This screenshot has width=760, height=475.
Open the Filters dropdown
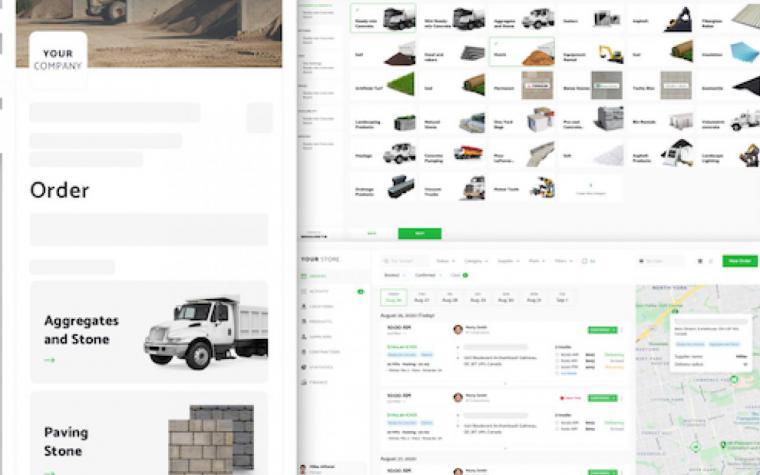click(563, 261)
